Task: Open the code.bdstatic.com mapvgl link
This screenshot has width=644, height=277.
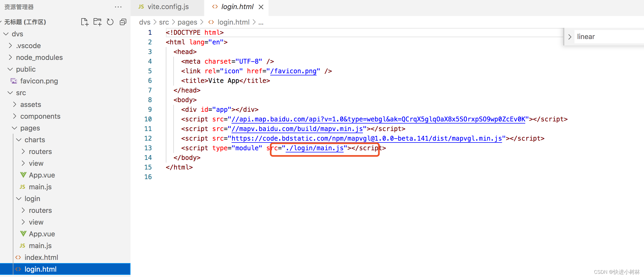Action: [366, 138]
